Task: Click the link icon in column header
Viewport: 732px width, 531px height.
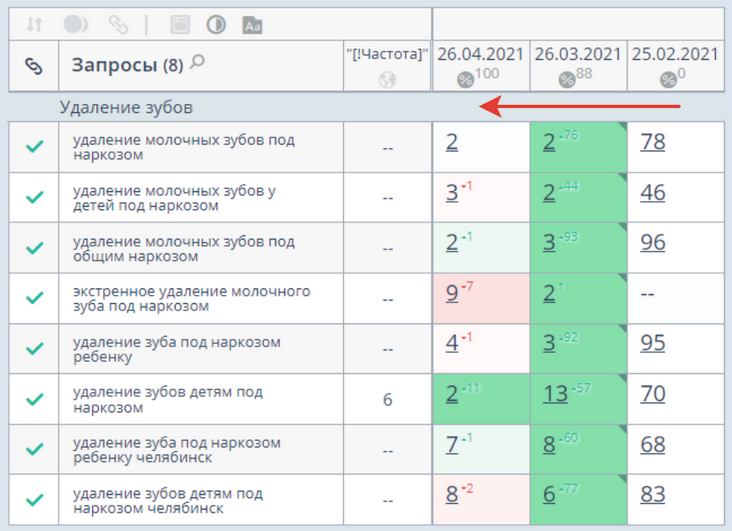Action: click(34, 66)
